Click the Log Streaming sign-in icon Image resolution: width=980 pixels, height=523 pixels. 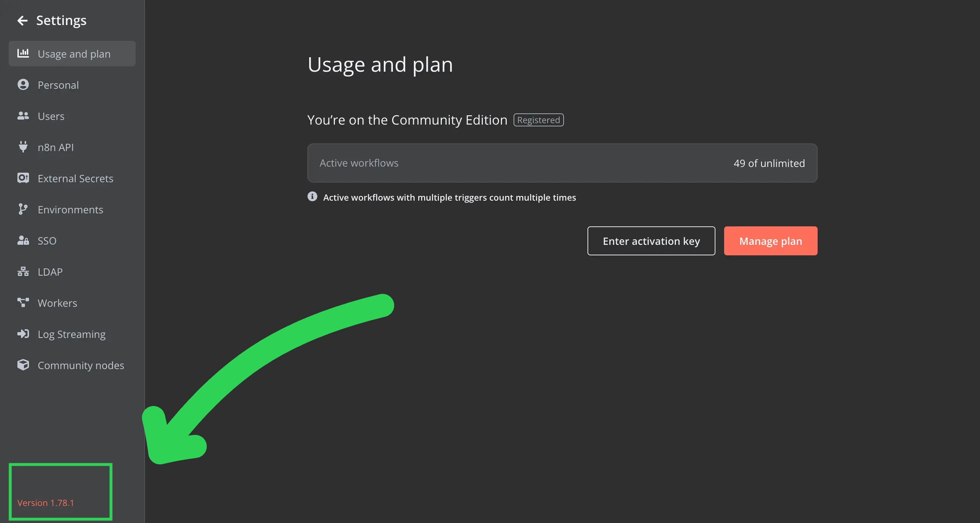pyautogui.click(x=23, y=334)
